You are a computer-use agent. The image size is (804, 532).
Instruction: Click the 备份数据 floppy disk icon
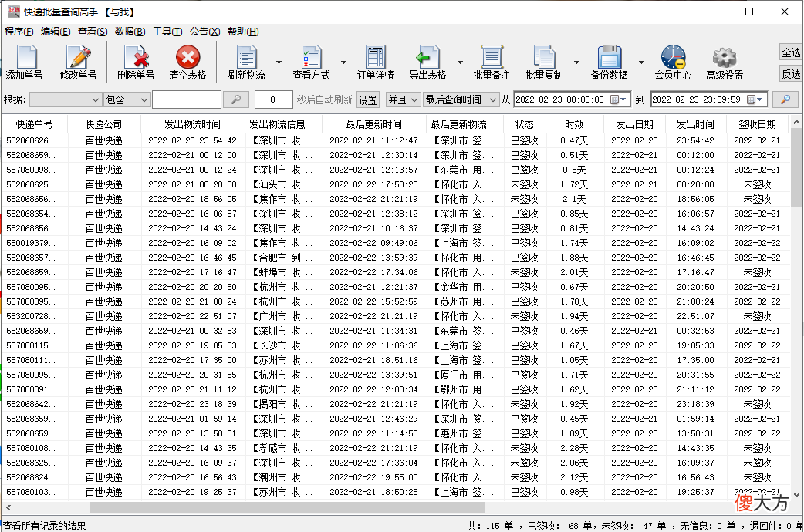pos(609,62)
